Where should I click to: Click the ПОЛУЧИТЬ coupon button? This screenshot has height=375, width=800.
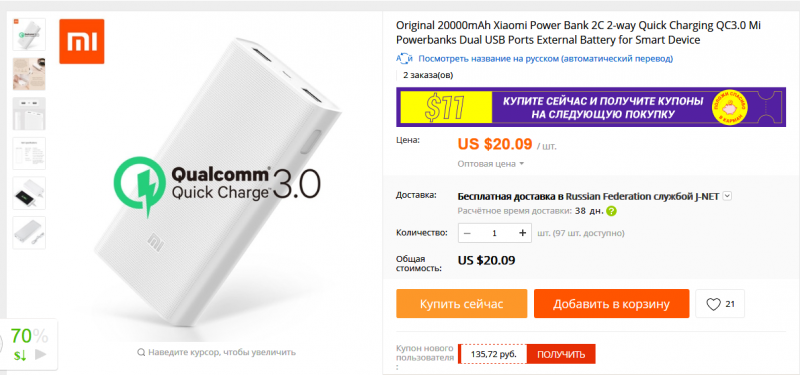(561, 354)
